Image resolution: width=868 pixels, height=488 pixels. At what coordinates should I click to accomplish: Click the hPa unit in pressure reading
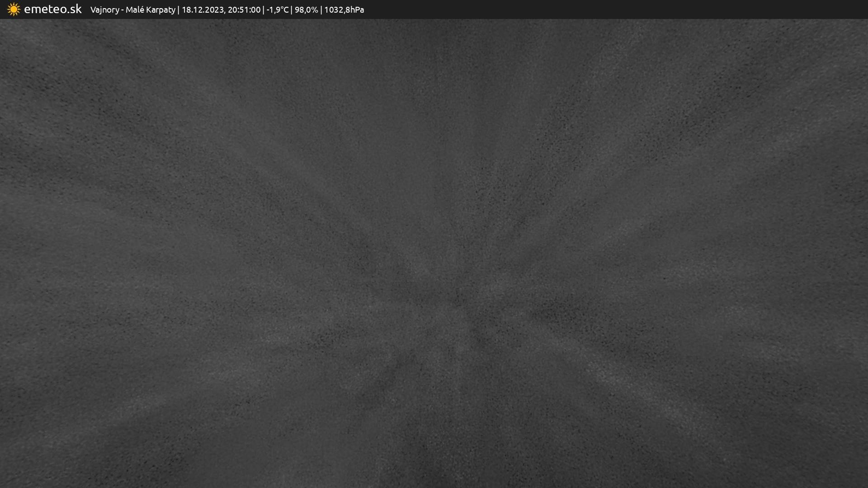[356, 9]
